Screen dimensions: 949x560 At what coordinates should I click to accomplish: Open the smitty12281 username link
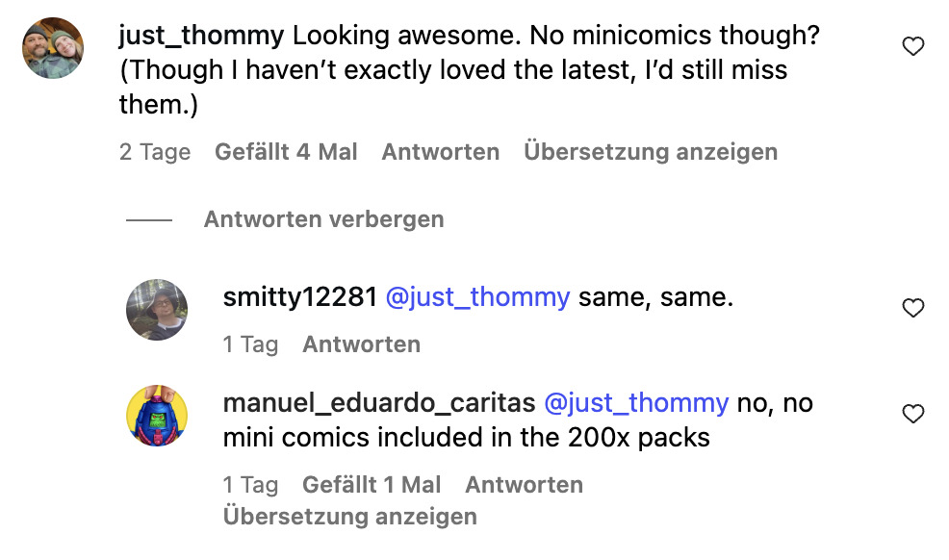[299, 297]
